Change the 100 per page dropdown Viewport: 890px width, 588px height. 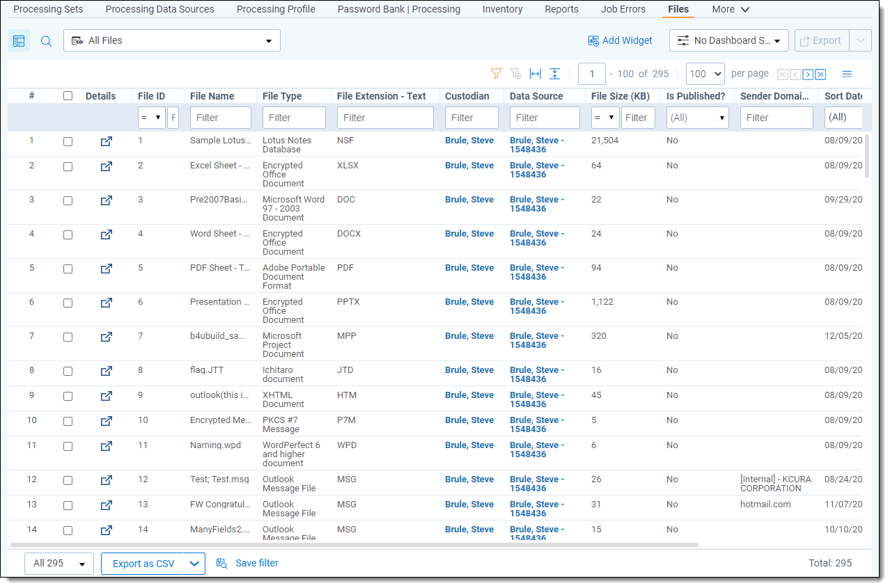click(x=705, y=74)
